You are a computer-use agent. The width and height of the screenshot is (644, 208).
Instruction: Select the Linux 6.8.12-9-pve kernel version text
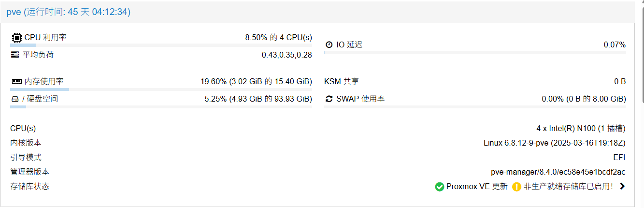555,143
